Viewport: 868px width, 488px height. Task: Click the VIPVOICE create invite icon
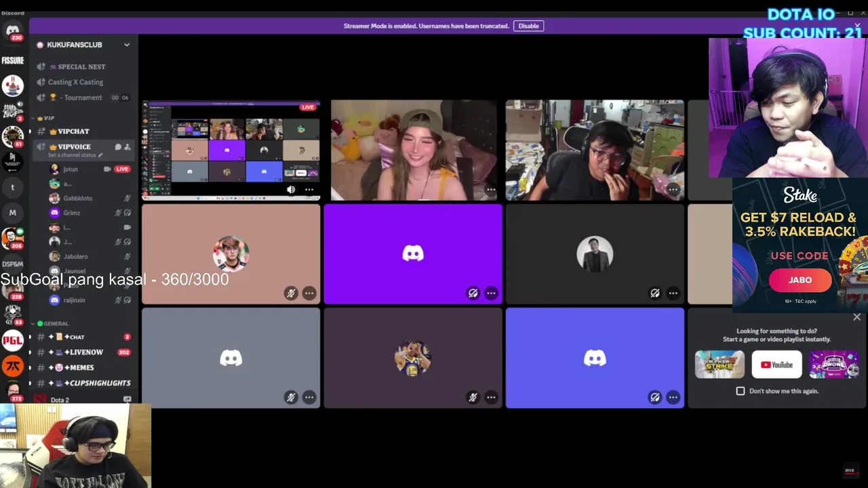pos(127,147)
